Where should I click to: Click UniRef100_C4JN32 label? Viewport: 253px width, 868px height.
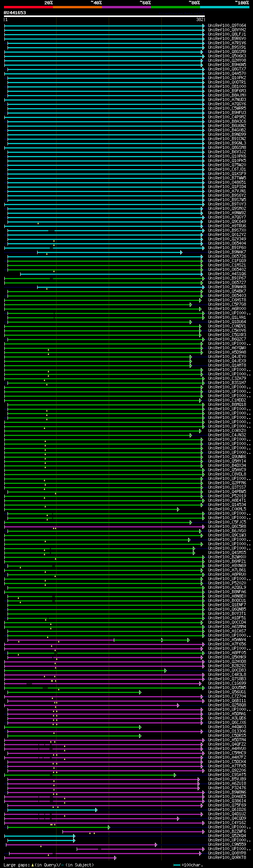click(227, 435)
